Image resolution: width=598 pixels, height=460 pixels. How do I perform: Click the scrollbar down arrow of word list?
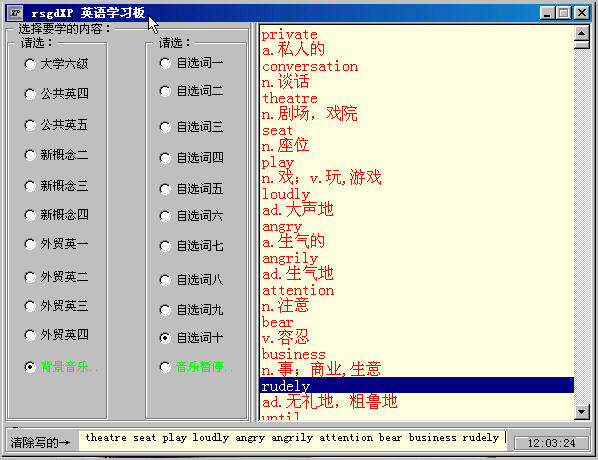pyautogui.click(x=582, y=412)
